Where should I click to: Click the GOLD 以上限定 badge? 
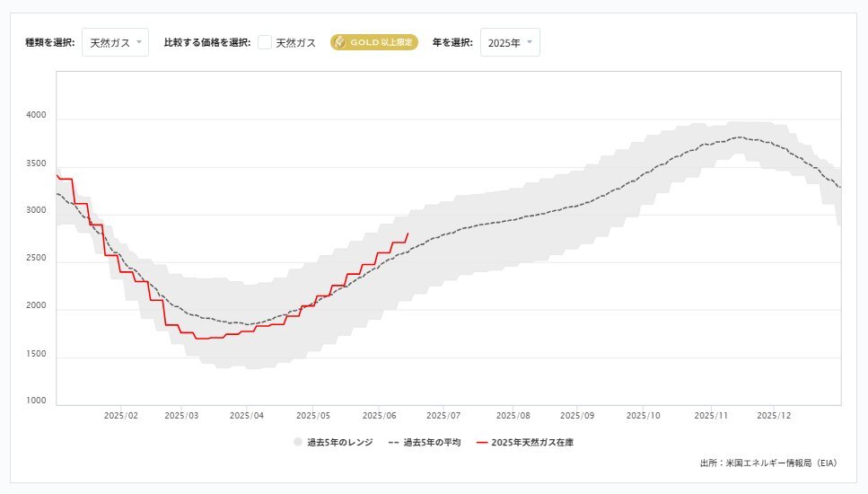click(374, 42)
